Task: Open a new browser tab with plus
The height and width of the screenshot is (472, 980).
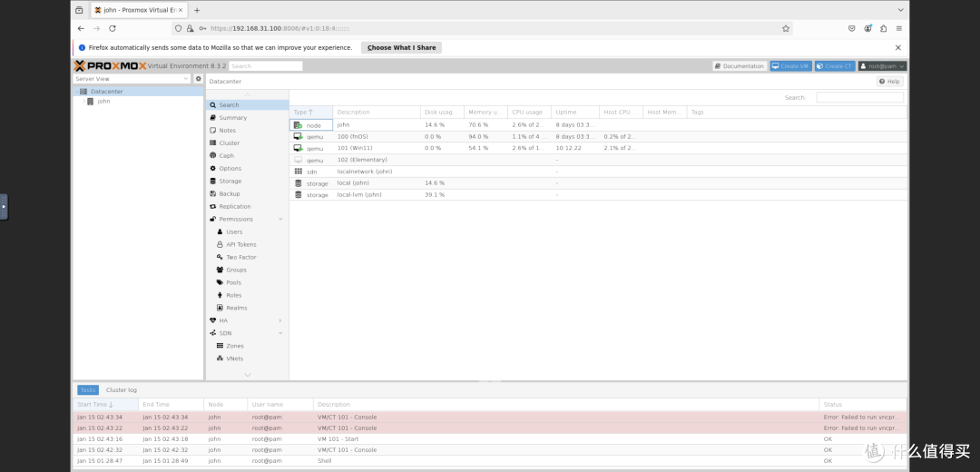Action: click(197, 10)
